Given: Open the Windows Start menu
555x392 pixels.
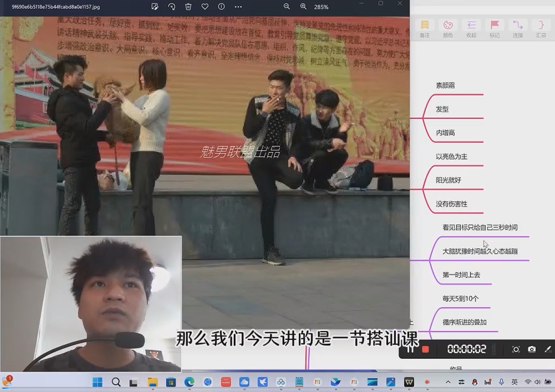Looking at the screenshot, I should pyautogui.click(x=97, y=382).
